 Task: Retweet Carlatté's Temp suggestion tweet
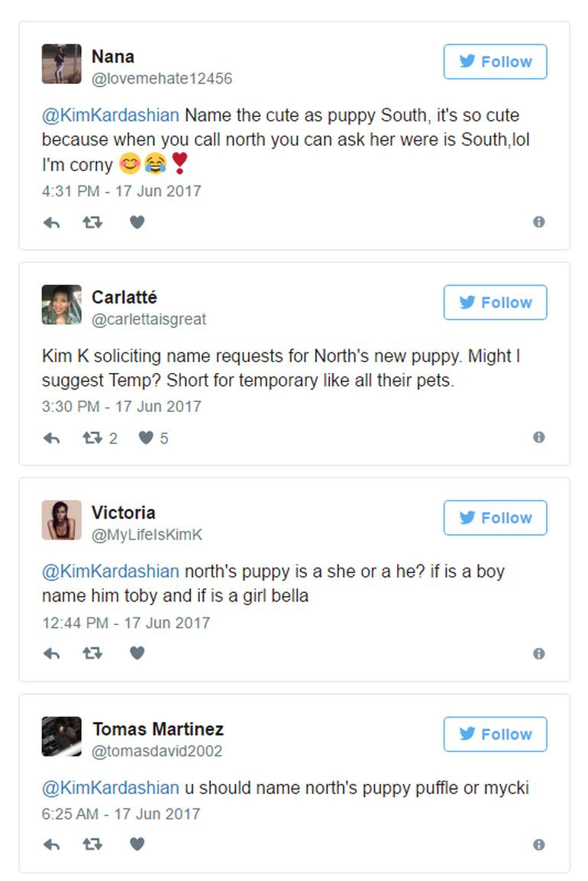click(x=92, y=438)
